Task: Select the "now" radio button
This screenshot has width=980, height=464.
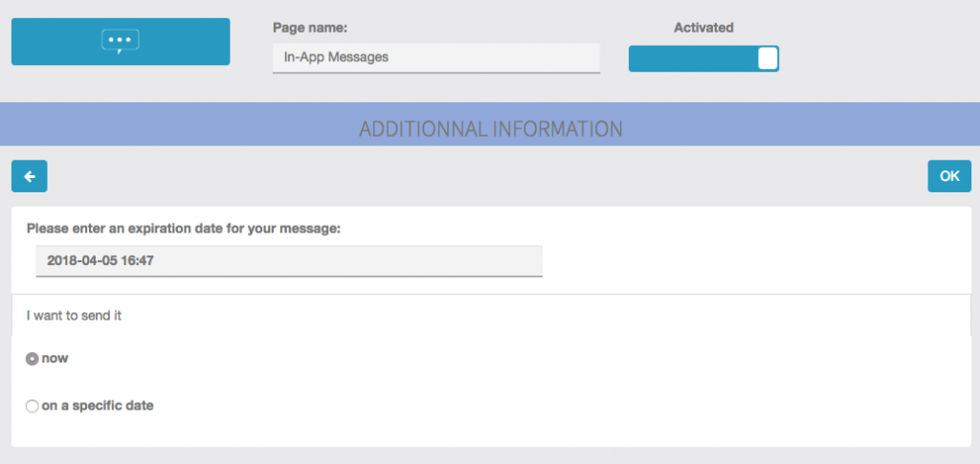Action: tap(33, 359)
